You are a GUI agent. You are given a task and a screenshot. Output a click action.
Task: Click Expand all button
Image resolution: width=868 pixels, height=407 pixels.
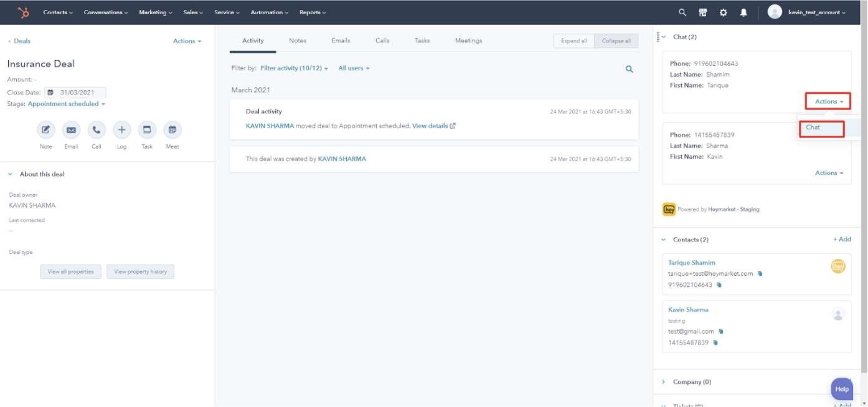pyautogui.click(x=574, y=41)
